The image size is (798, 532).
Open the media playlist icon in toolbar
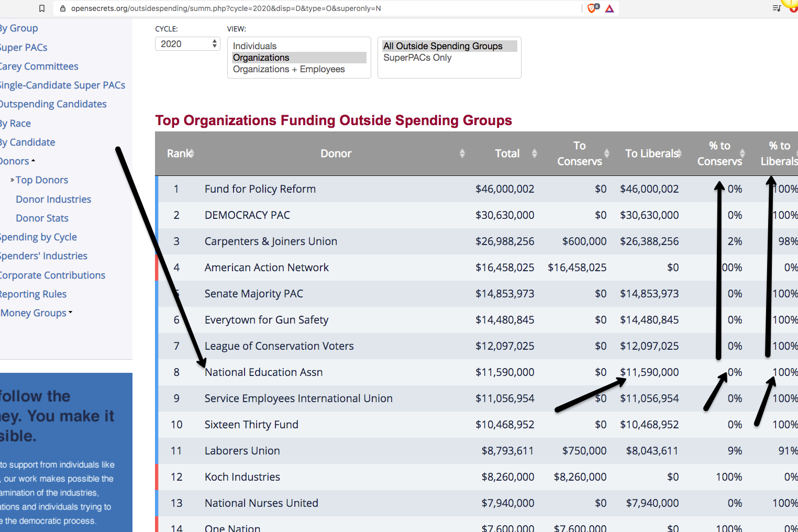777,8
